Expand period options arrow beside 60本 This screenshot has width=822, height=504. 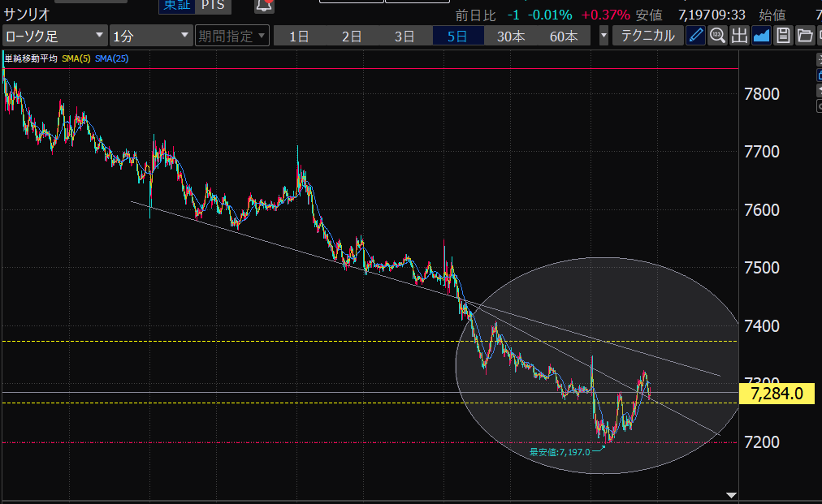[x=604, y=36]
